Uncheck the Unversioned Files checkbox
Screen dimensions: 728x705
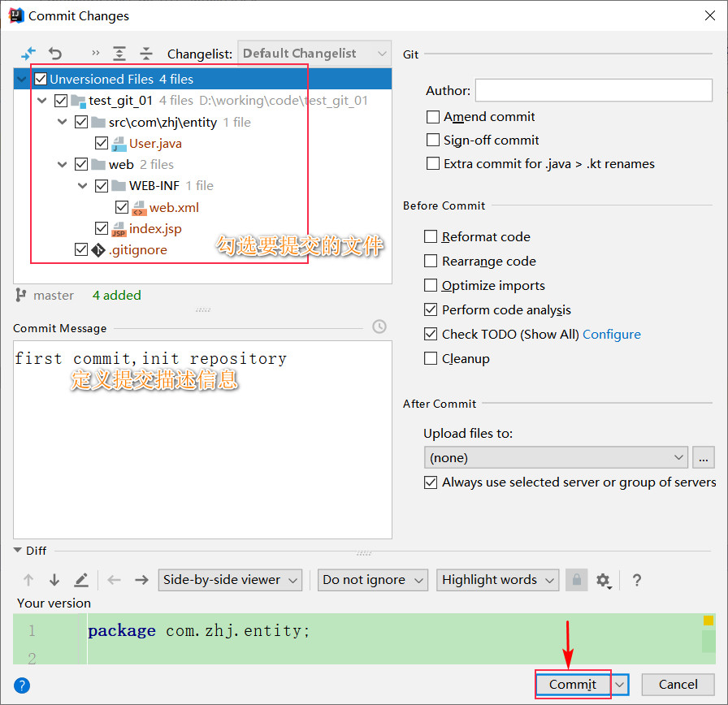click(41, 79)
